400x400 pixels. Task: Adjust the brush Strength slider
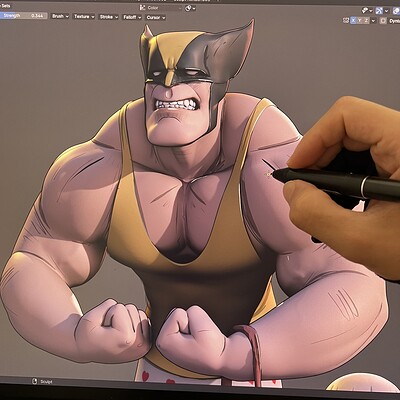(x=23, y=16)
